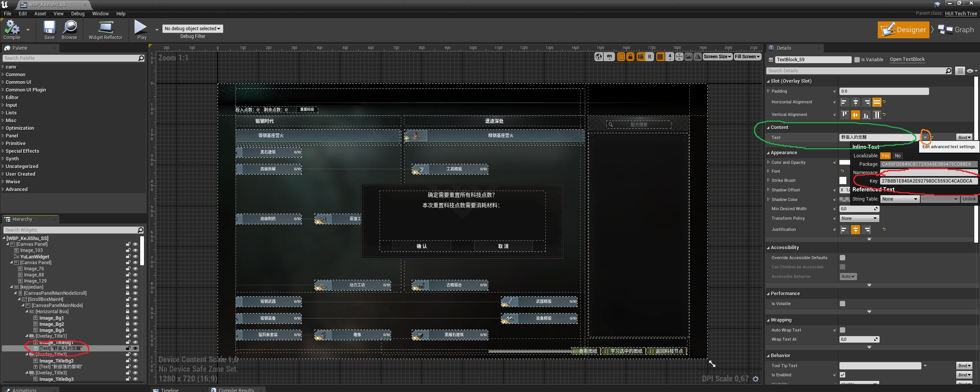This screenshot has height=392, width=980.
Task: Open the Window menu
Action: click(100, 14)
